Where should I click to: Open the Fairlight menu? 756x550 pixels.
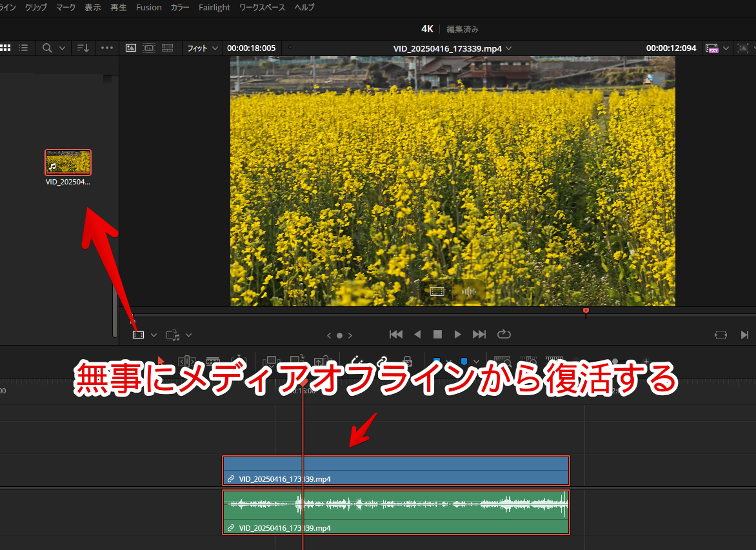(214, 8)
